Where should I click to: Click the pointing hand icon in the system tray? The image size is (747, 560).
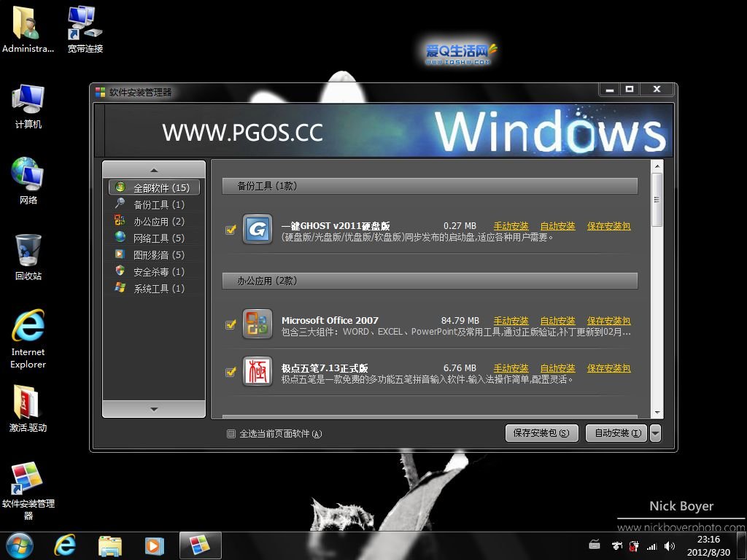coord(617,545)
